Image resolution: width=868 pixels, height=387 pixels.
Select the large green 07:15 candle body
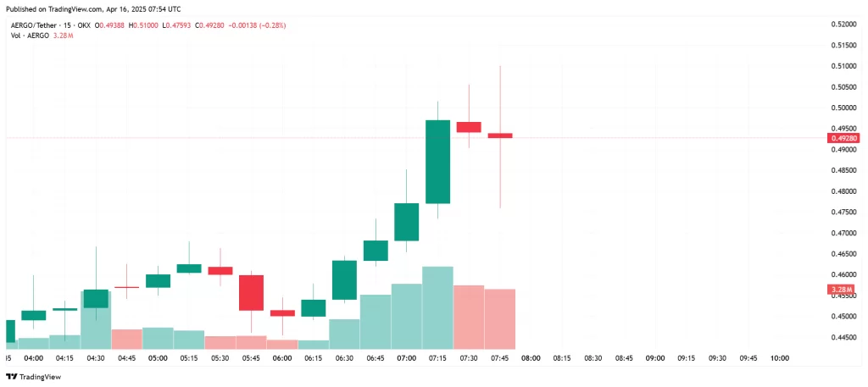click(437, 162)
